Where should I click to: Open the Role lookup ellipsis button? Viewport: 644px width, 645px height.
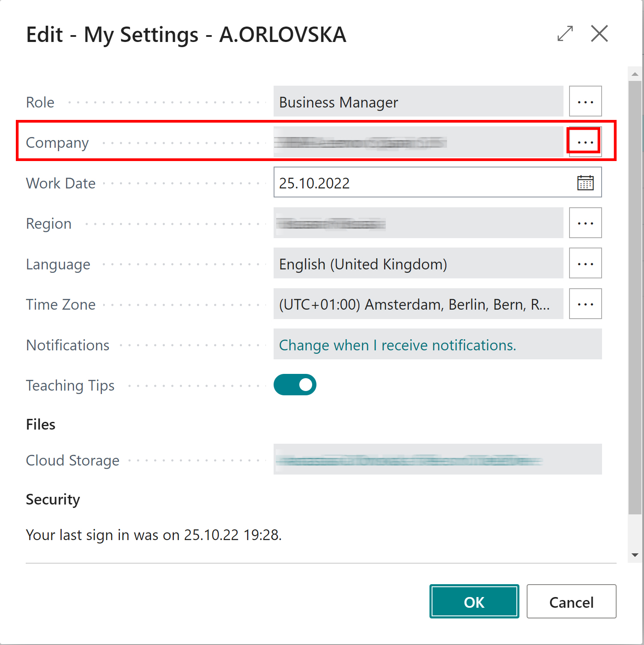pos(585,101)
